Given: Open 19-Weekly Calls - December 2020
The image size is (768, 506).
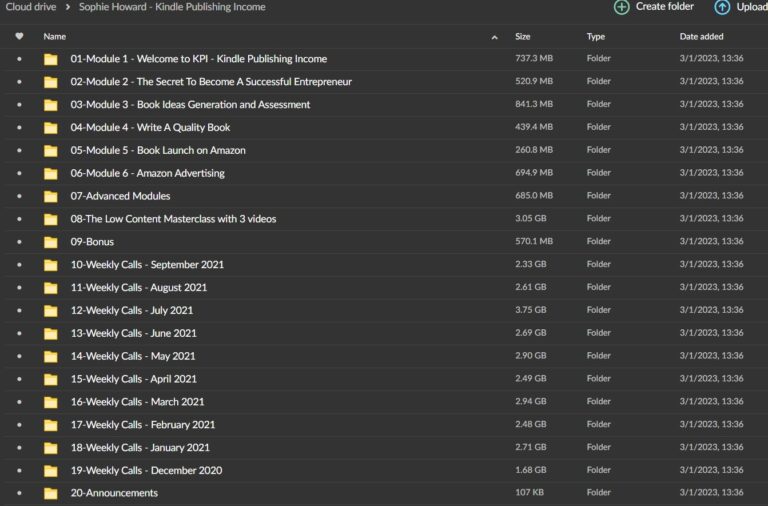Looking at the screenshot, I should [x=146, y=470].
